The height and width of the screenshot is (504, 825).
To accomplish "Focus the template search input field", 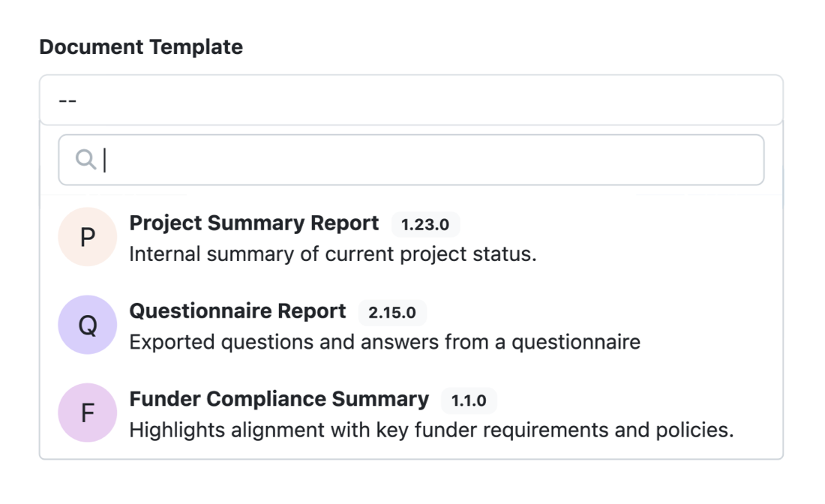I will tap(411, 160).
